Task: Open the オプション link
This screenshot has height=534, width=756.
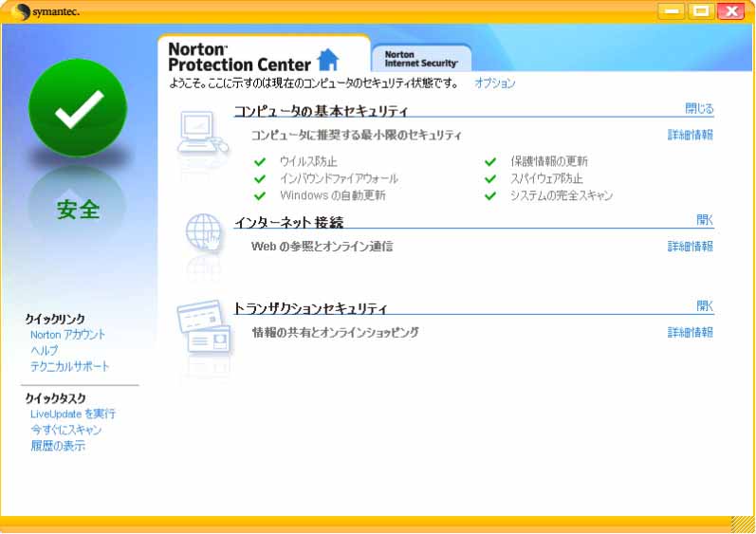Action: click(x=495, y=83)
